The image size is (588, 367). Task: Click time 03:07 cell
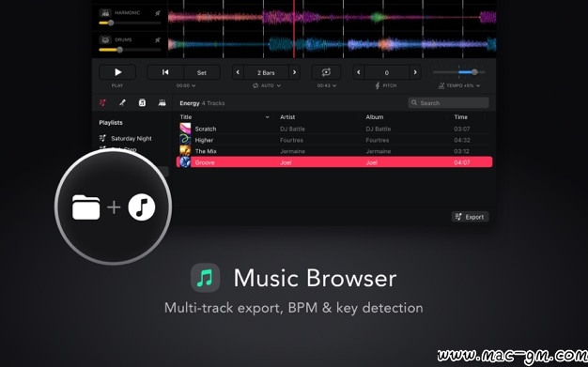[462, 129]
